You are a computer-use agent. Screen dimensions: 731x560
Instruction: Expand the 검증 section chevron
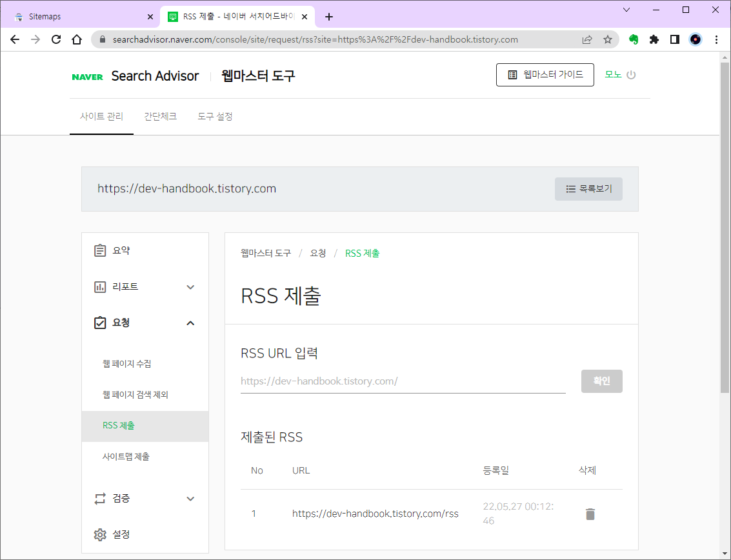[x=190, y=498]
